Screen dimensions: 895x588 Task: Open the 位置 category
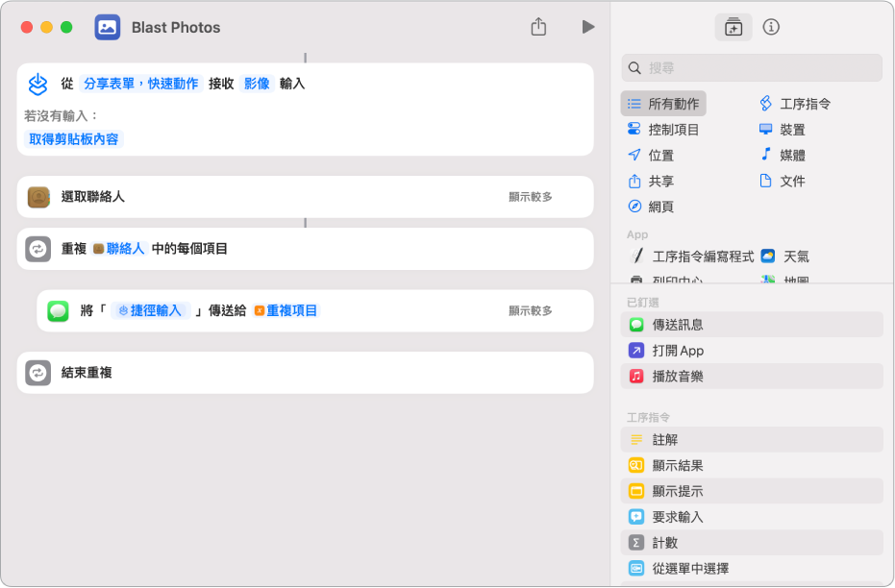(x=651, y=155)
